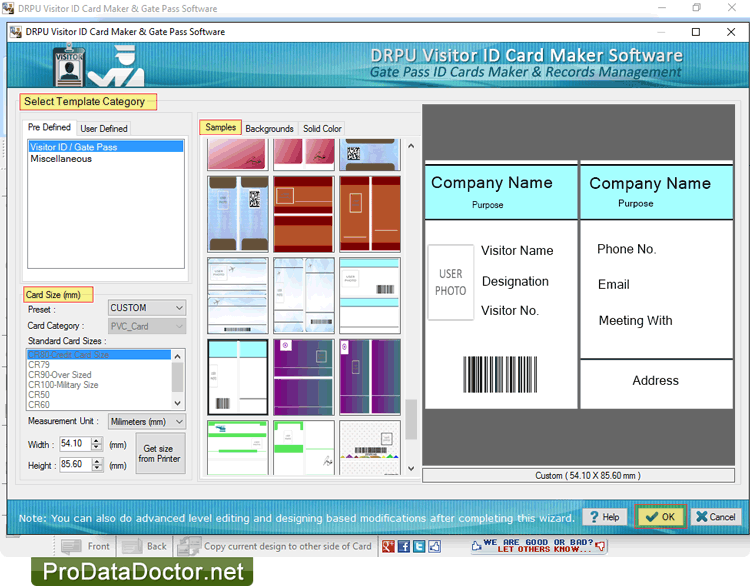Close the inner DRPU dialog window
This screenshot has height=586, width=750.
(x=731, y=32)
